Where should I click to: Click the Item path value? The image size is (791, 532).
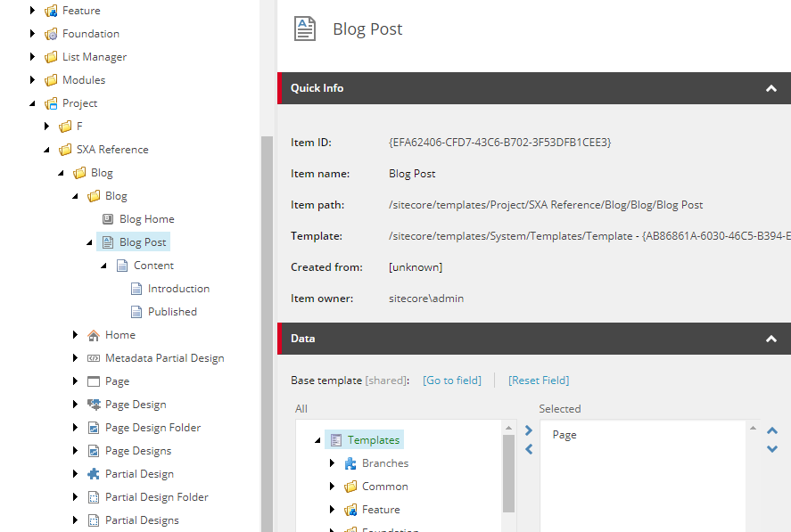(546, 205)
